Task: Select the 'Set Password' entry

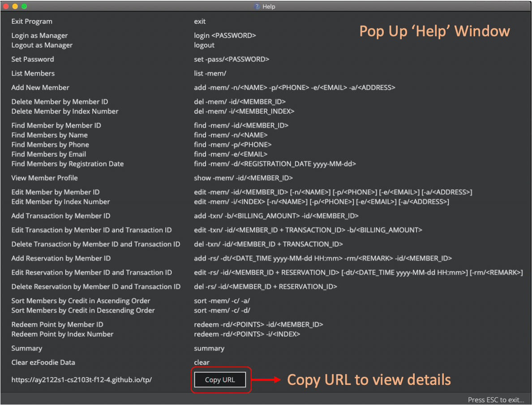Action: 33,59
